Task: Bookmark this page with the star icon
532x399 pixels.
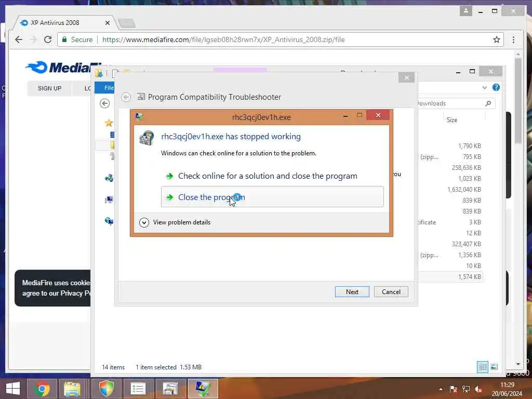Action: pos(496,39)
